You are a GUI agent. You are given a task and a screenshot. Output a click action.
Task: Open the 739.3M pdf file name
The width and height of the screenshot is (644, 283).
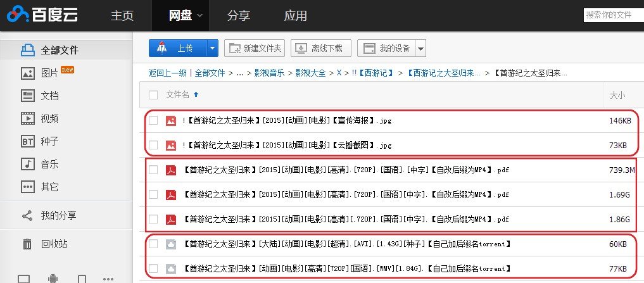click(346, 170)
